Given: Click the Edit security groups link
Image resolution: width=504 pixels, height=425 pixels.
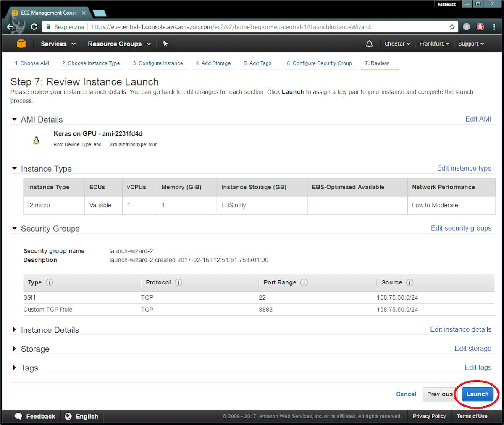Looking at the screenshot, I should [461, 228].
